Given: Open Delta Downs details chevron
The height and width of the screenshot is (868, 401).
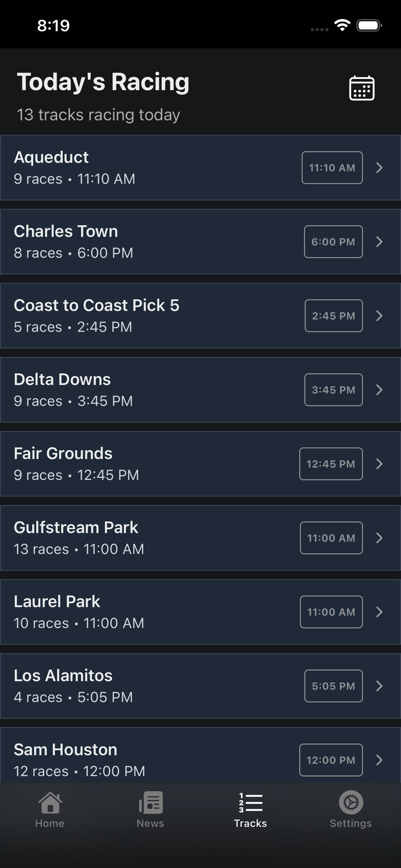Looking at the screenshot, I should point(379,390).
